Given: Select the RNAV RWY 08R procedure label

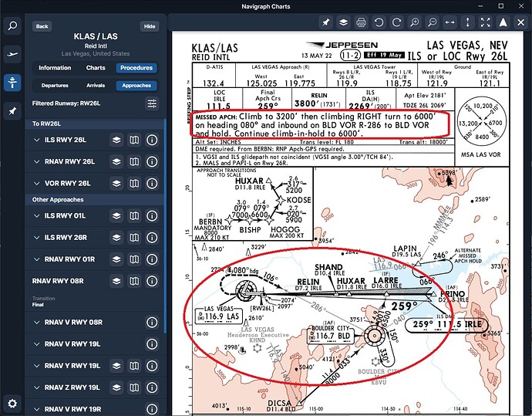Looking at the screenshot, I should click(x=58, y=281).
